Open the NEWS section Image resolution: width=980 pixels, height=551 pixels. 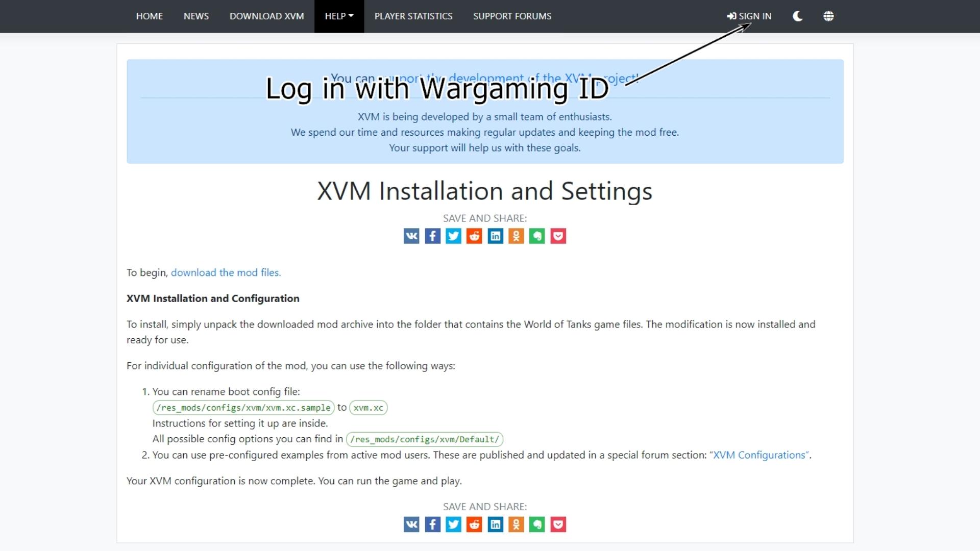pyautogui.click(x=196, y=16)
